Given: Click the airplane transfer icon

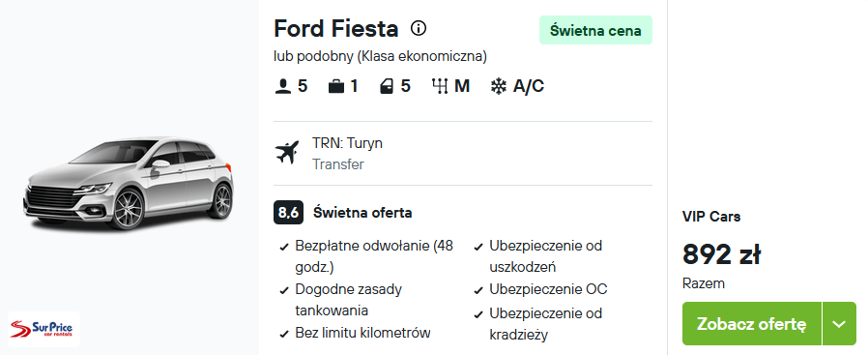Looking at the screenshot, I should (287, 152).
